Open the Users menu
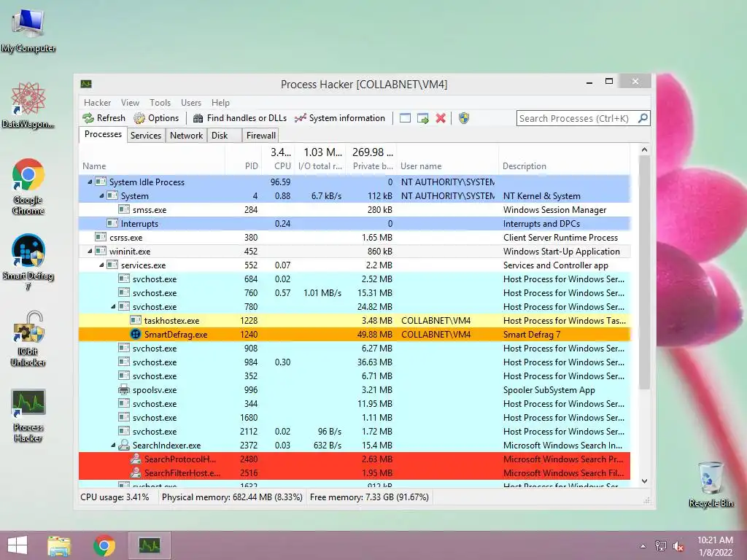This screenshot has height=560, width=747. (191, 103)
